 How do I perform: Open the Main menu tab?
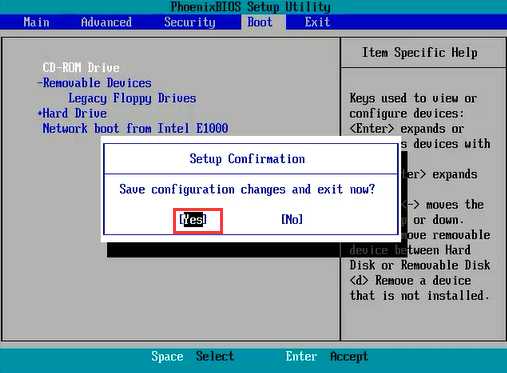36,22
